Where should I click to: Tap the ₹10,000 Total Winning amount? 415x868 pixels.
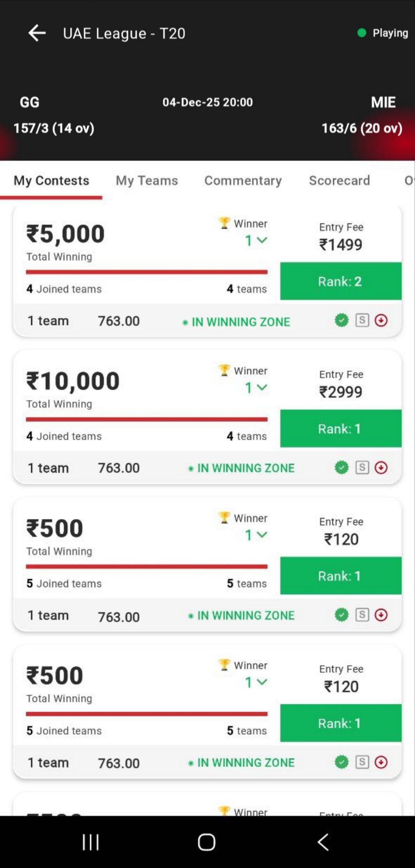click(x=73, y=381)
